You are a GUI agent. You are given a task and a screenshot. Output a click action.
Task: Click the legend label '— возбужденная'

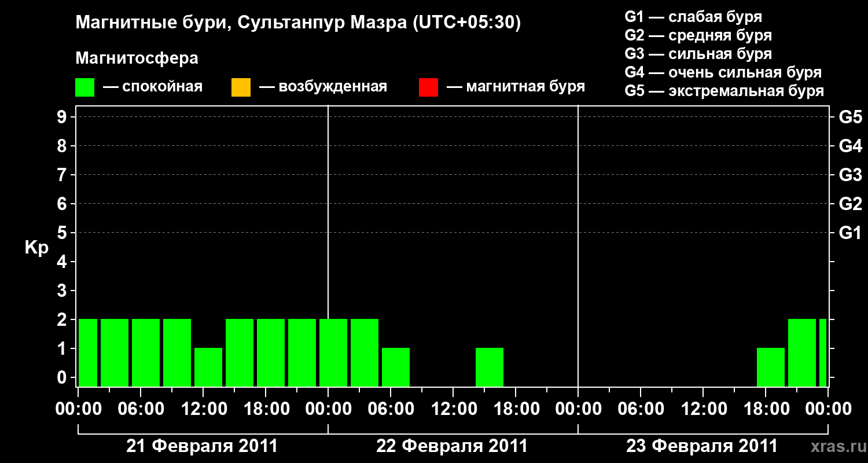tap(323, 87)
